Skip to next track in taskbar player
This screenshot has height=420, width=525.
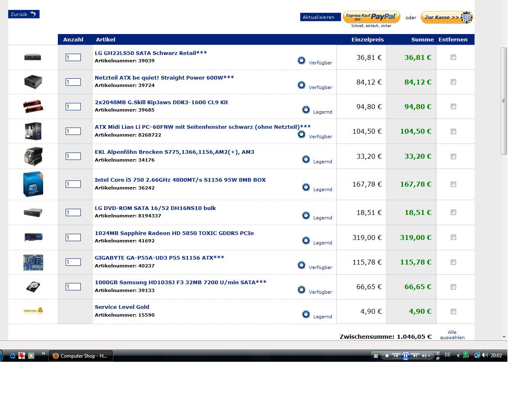(x=415, y=356)
